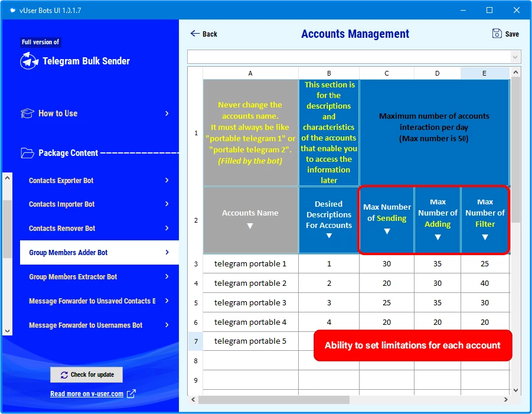
Task: Select column D header
Action: pyautogui.click(x=438, y=73)
